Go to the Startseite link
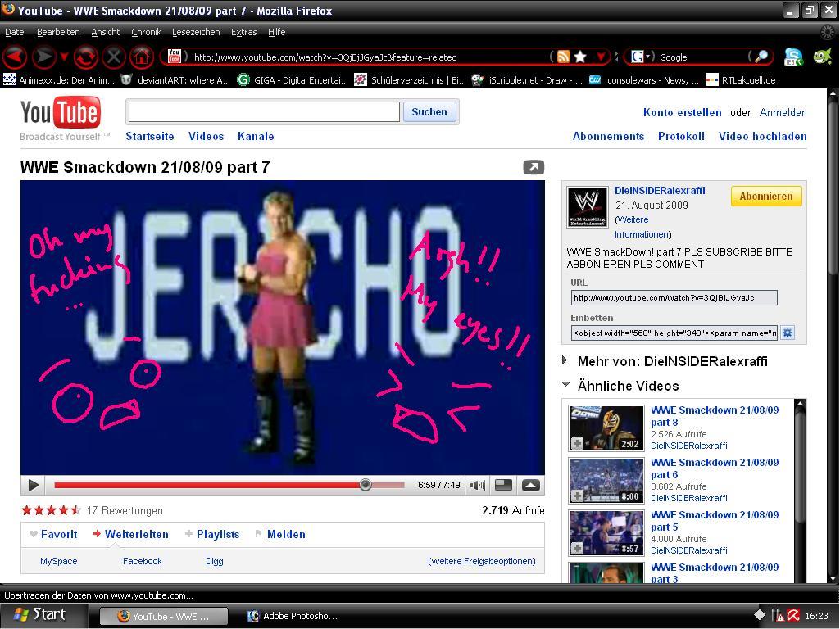 tap(149, 136)
